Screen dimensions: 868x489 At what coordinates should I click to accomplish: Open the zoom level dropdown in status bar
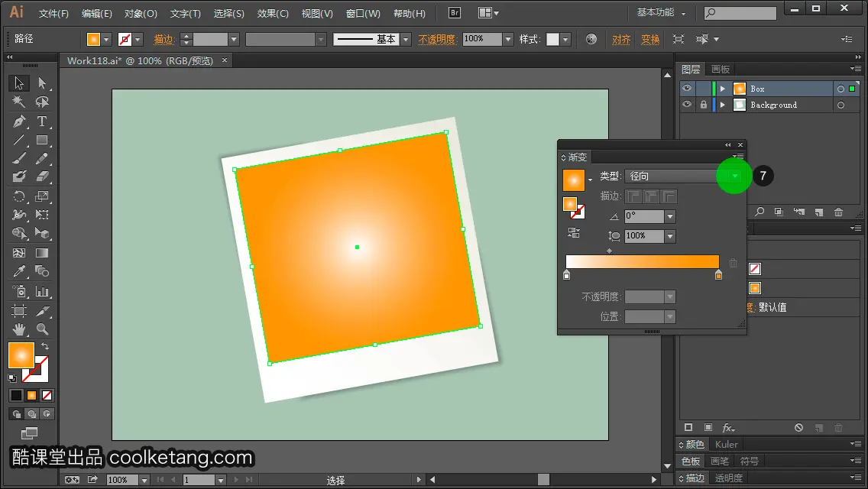[144, 480]
